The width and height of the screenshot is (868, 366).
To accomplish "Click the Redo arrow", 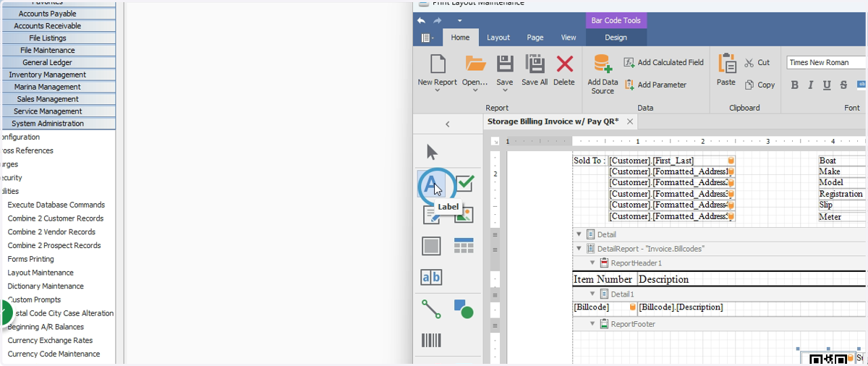I will point(438,21).
